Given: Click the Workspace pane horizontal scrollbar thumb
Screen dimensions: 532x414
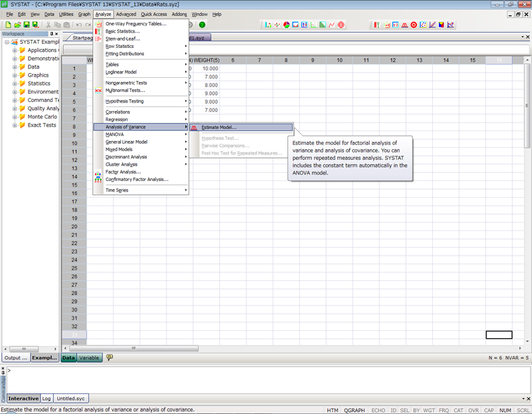Looking at the screenshot, I should (24, 349).
